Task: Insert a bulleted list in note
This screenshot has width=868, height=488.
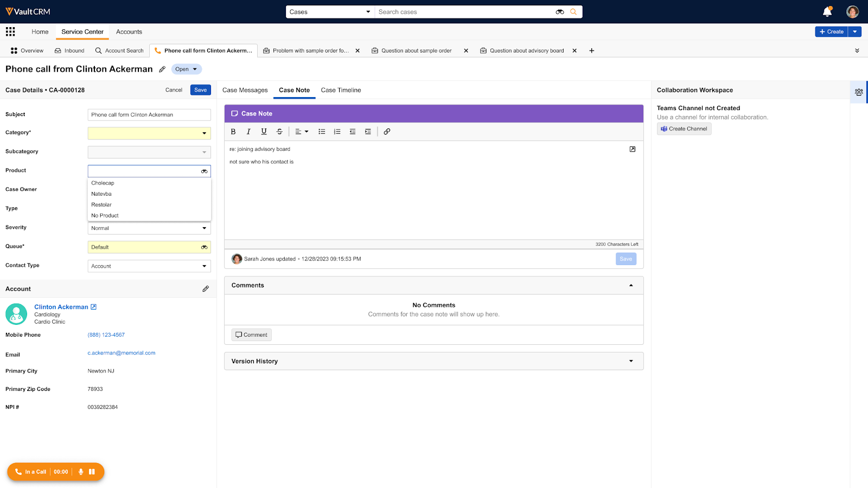Action: pyautogui.click(x=322, y=132)
